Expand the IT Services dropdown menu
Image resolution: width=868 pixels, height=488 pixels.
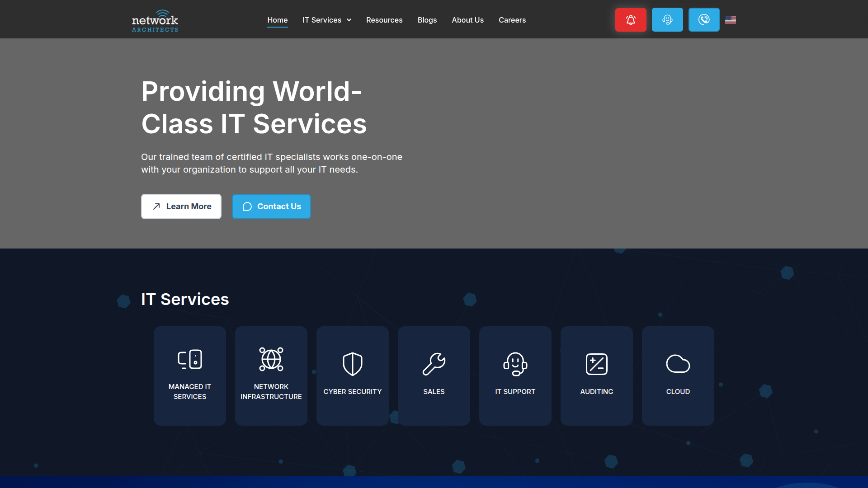(327, 20)
